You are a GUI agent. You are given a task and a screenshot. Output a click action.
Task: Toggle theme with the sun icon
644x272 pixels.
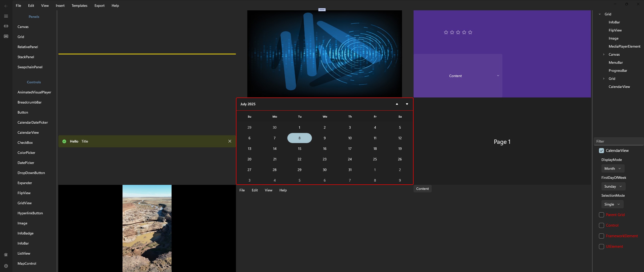pyautogui.click(x=6, y=255)
